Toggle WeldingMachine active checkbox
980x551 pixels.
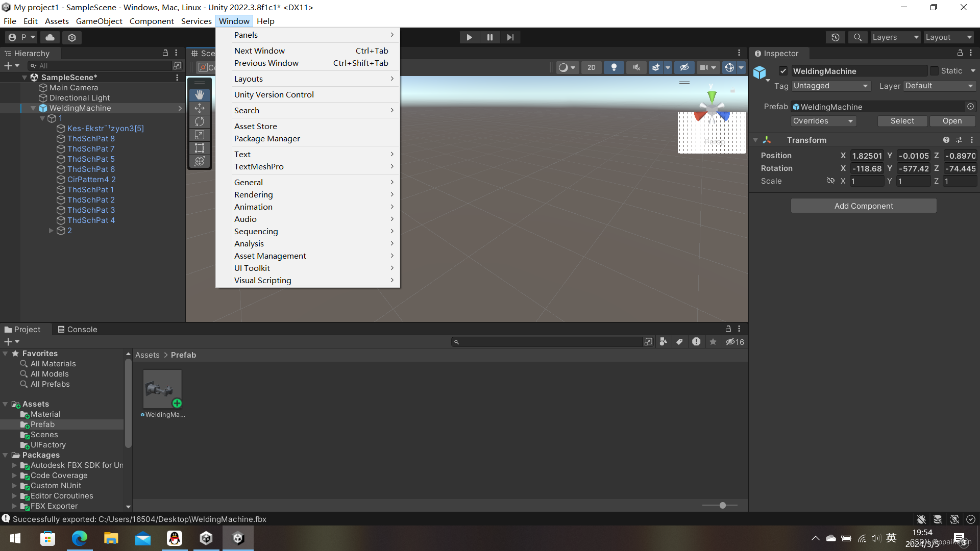click(783, 71)
